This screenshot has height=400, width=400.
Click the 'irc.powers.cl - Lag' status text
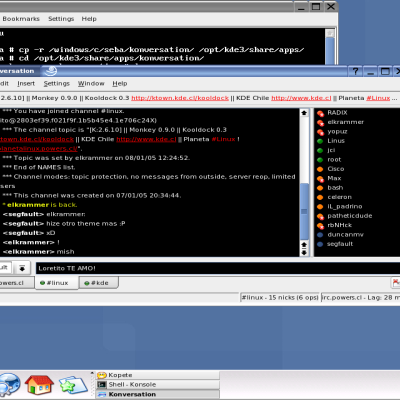tap(360, 297)
